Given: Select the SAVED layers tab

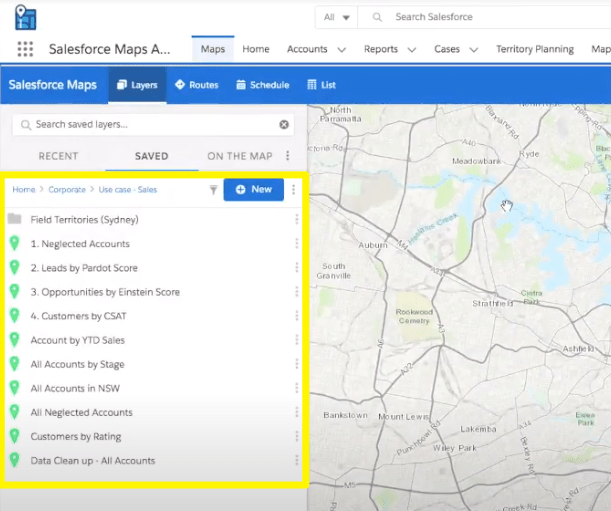Looking at the screenshot, I should coord(152,156).
